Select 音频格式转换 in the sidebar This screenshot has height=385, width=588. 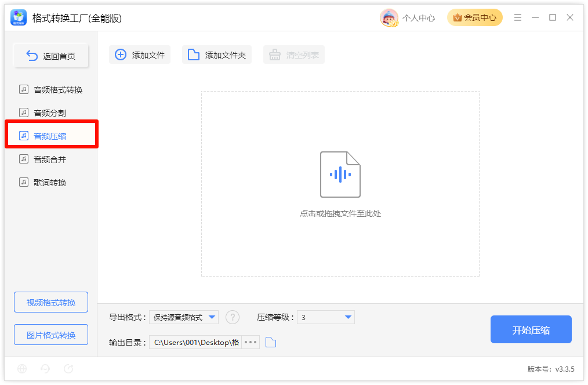point(50,90)
